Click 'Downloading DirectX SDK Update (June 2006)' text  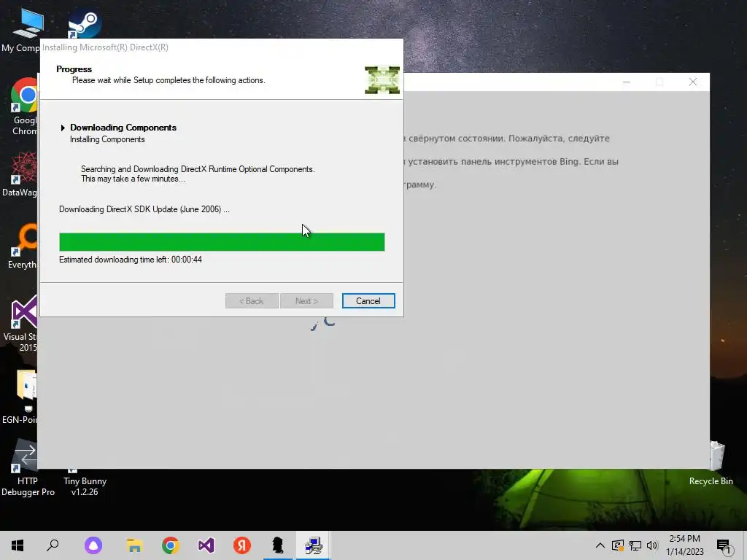pos(144,209)
